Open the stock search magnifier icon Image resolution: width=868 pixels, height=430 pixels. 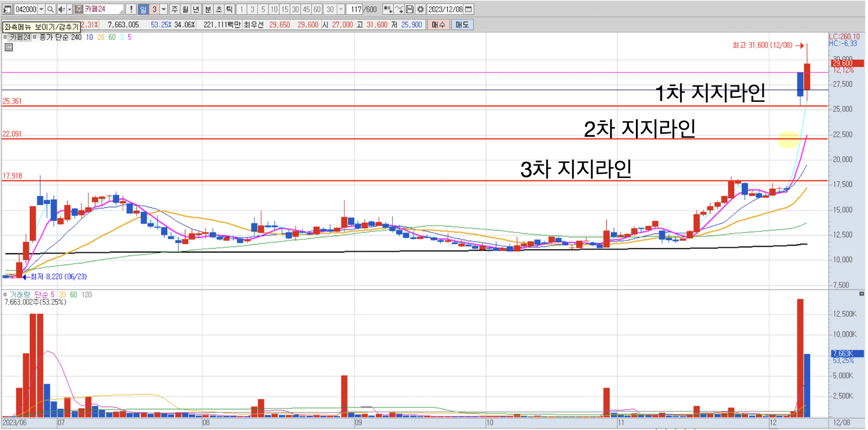50,9
